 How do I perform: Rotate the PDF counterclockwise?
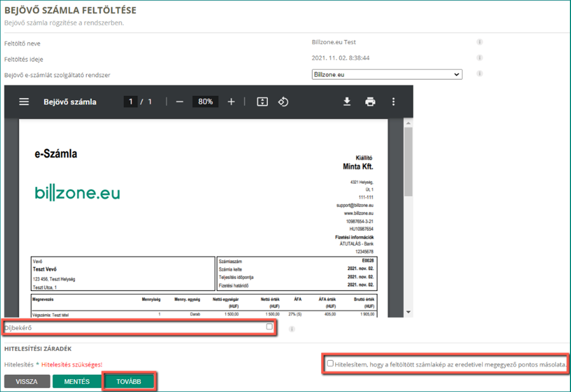(283, 102)
